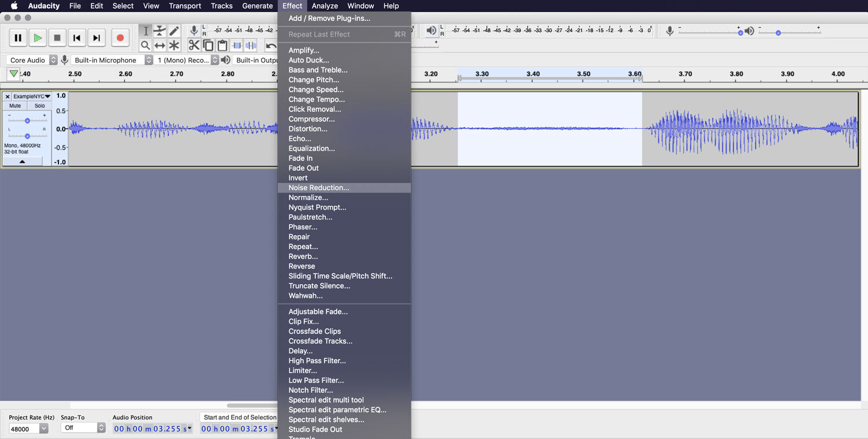Click the microphone icon beside recording volume slider
Viewport: 868px width, 439px height.
point(670,31)
